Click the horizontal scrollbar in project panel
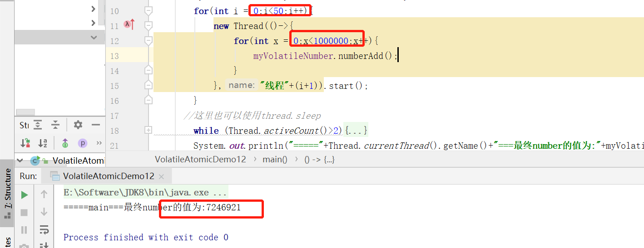The image size is (644, 248). click(x=25, y=112)
